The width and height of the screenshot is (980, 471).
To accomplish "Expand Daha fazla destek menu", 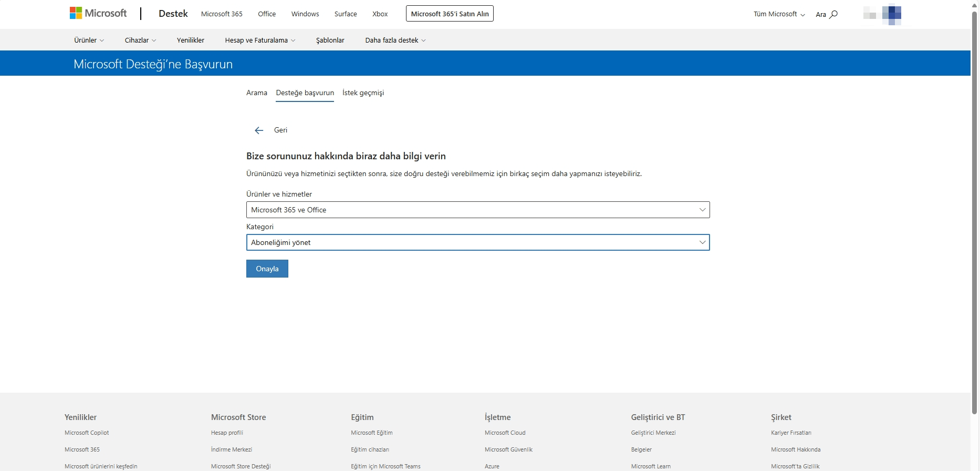I will [x=395, y=40].
